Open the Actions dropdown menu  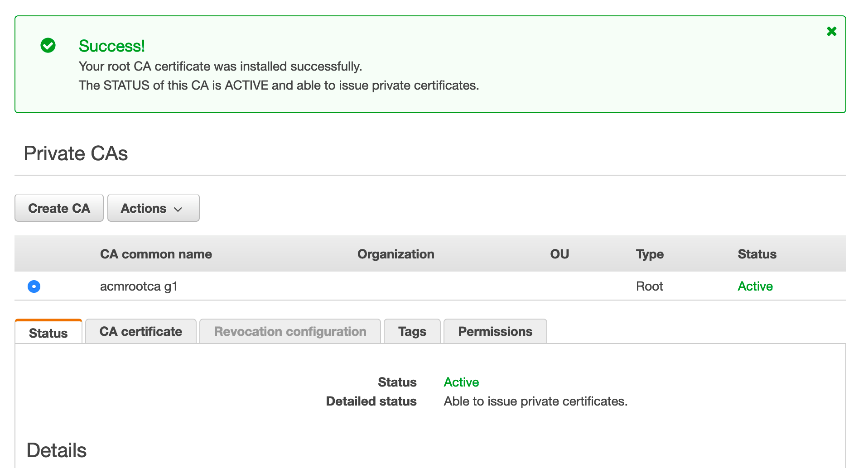tap(153, 208)
